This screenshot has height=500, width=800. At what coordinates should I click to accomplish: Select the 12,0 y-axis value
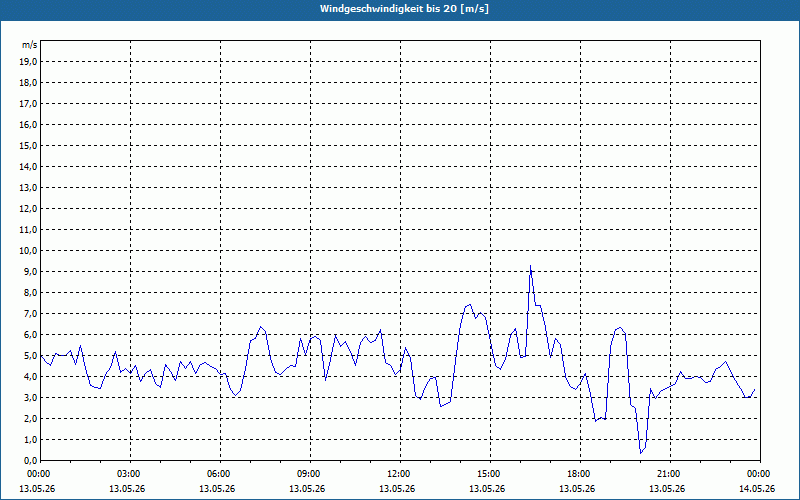click(28, 208)
